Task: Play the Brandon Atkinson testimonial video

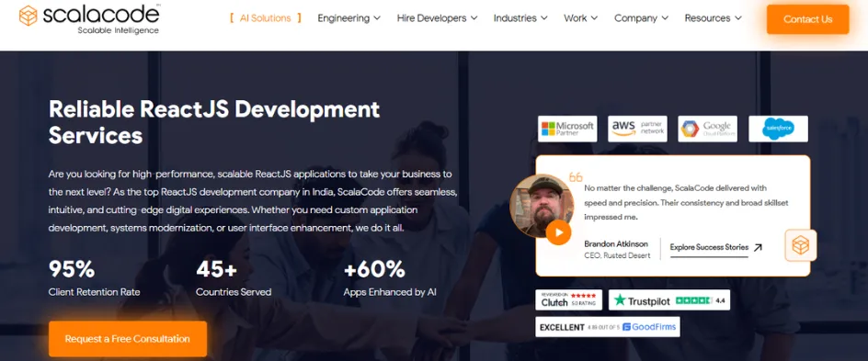Action: tap(558, 232)
